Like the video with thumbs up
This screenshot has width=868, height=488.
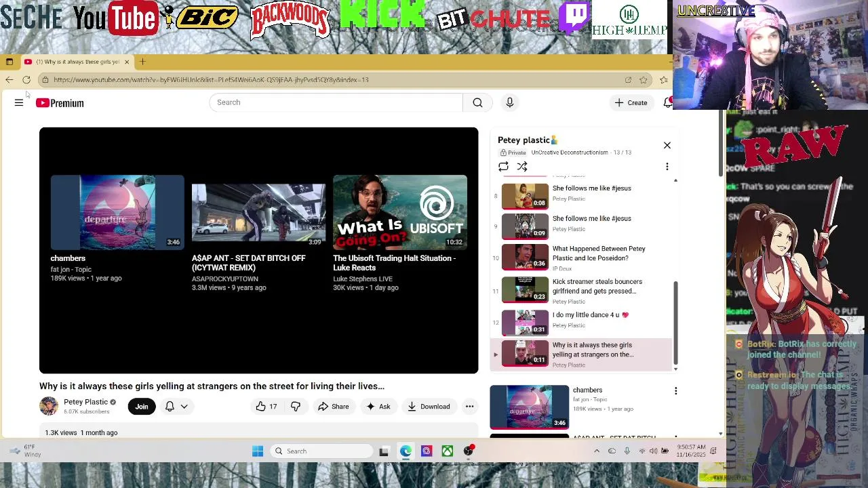[266, 407]
